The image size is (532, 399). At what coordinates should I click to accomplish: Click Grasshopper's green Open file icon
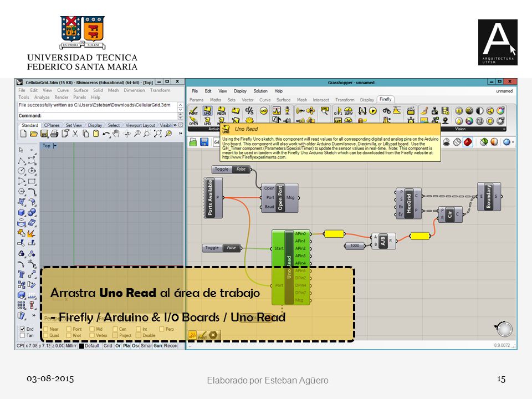[193, 142]
